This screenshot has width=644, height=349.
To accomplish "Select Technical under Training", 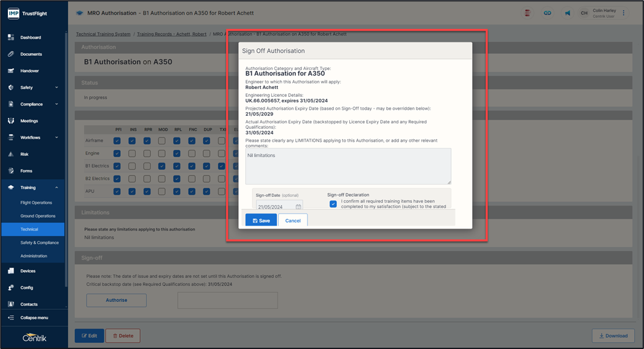I will point(33,229).
